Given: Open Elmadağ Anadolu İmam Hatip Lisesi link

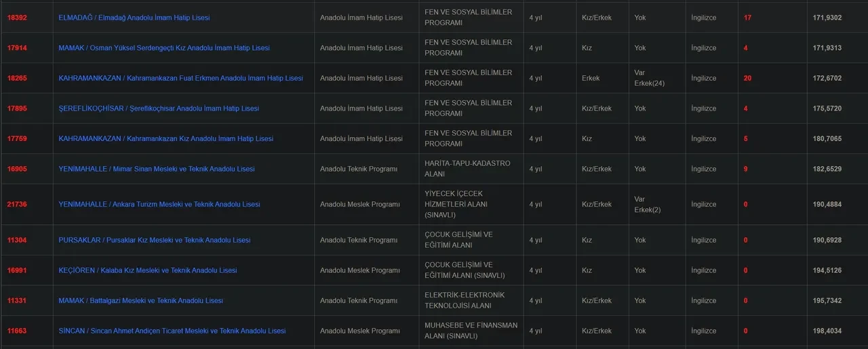Looking at the screenshot, I should coord(134,18).
